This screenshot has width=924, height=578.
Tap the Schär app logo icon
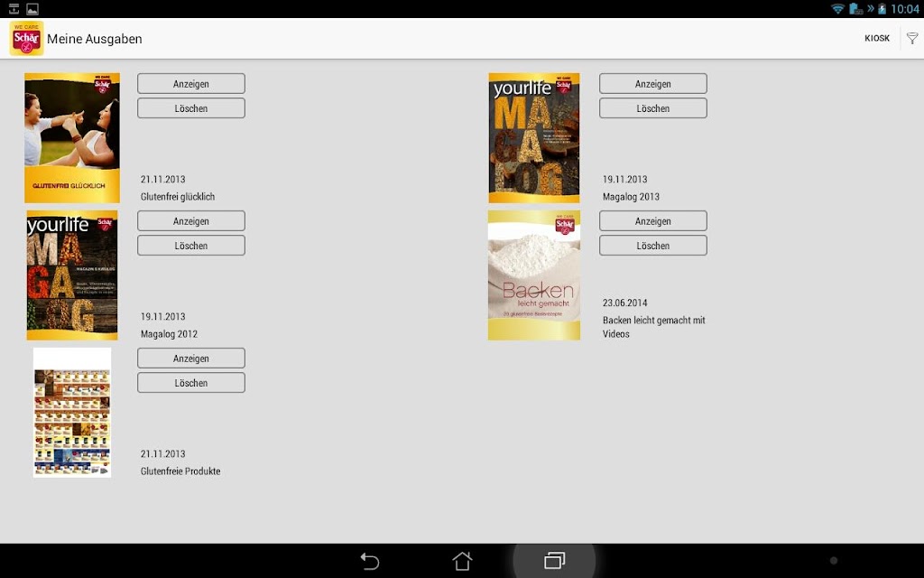pyautogui.click(x=26, y=38)
